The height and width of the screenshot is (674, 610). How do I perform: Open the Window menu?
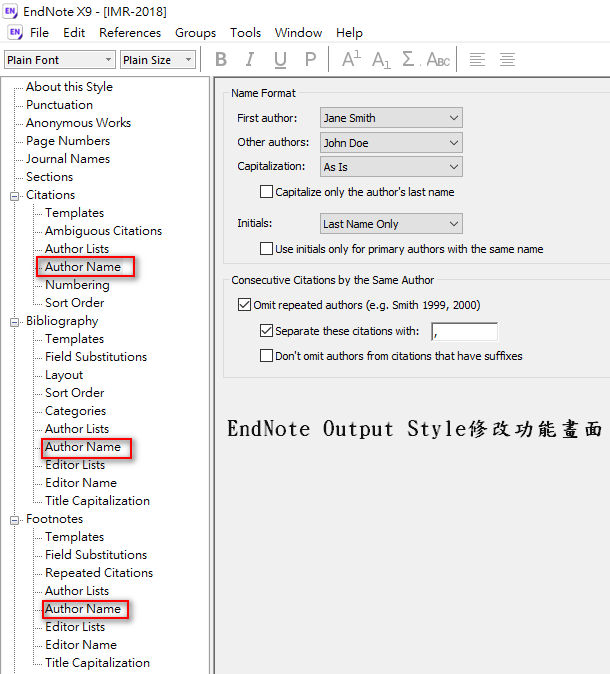click(298, 33)
